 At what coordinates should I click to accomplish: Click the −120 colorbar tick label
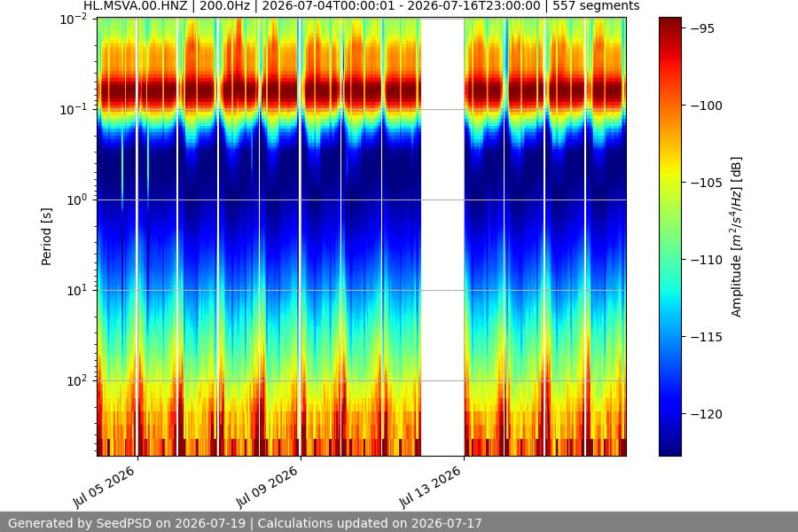click(x=707, y=414)
